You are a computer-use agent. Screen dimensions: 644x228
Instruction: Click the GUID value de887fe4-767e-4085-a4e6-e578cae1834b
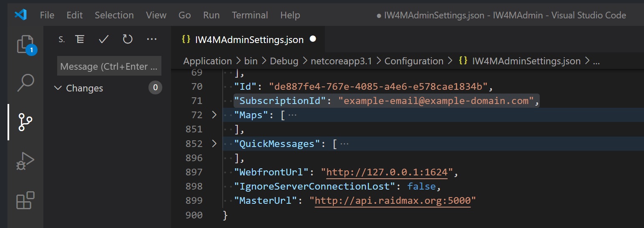click(x=378, y=86)
